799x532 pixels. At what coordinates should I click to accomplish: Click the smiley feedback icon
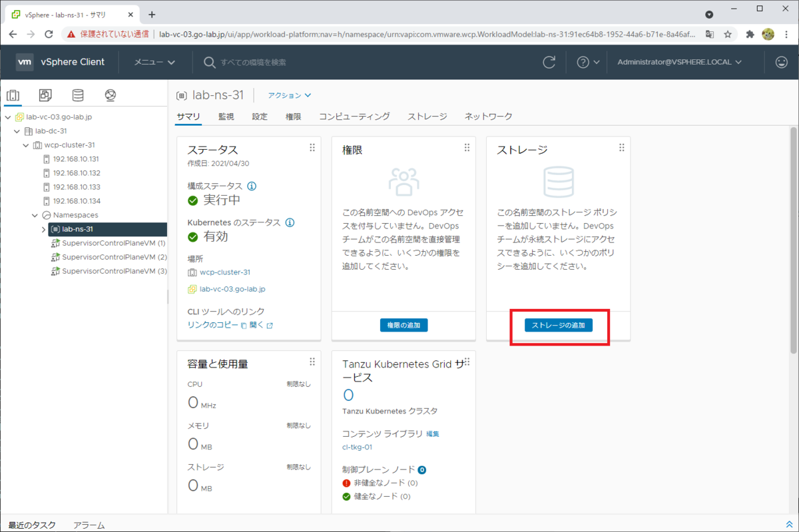coord(781,62)
